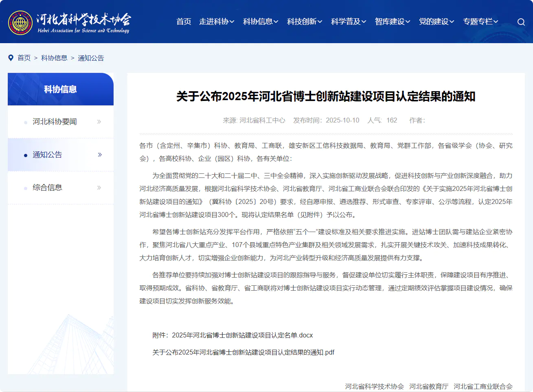This screenshot has height=392, width=533.
Task: Open the 认定结果的通知.pdf attachment link
Action: click(243, 353)
